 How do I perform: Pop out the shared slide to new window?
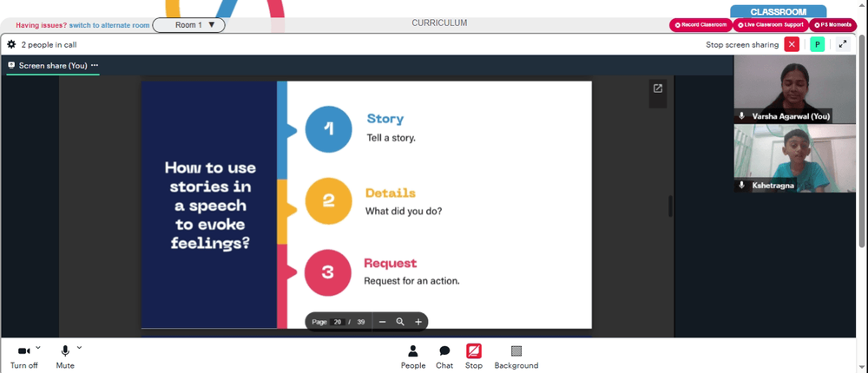click(x=658, y=88)
